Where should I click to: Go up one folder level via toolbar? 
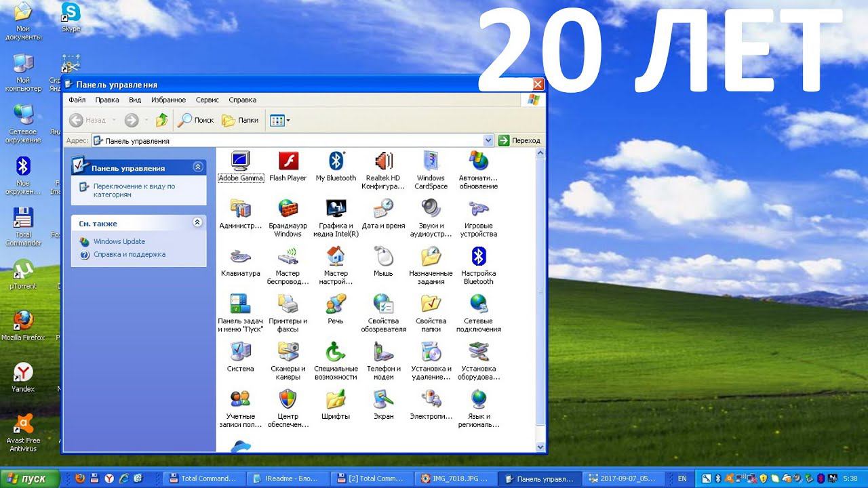(x=161, y=120)
